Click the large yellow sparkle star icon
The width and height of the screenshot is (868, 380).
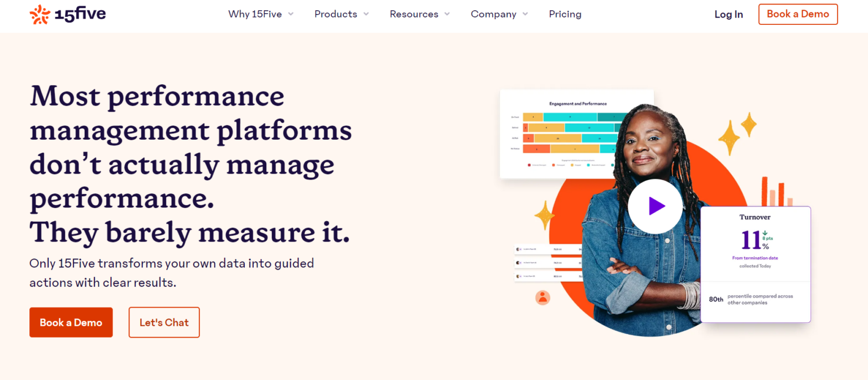(729, 137)
